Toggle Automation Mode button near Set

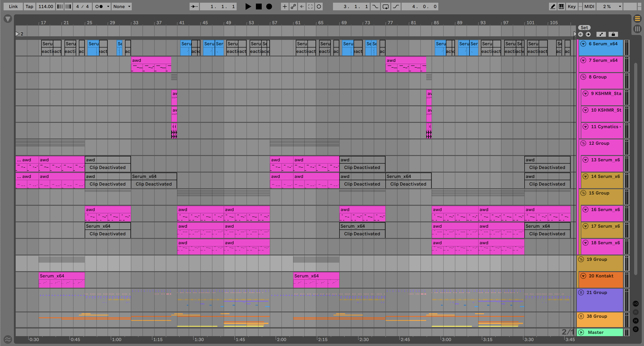coord(601,34)
